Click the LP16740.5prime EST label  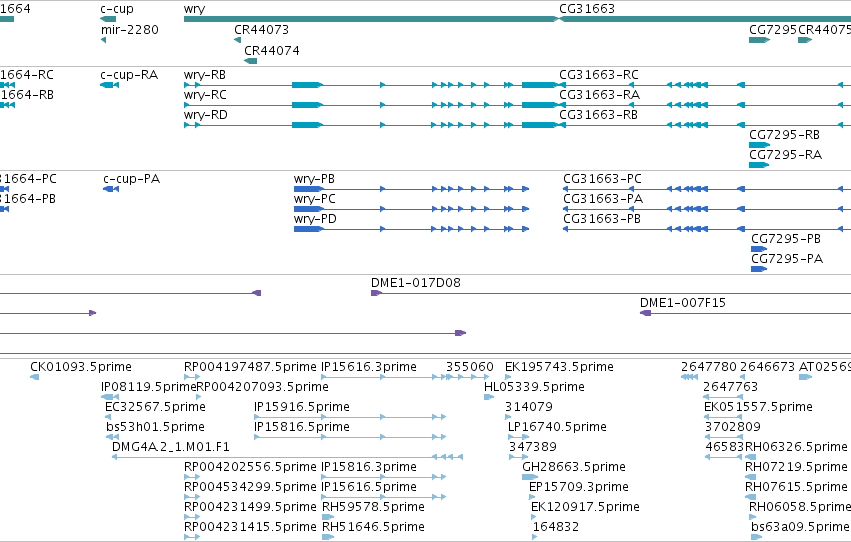click(557, 427)
